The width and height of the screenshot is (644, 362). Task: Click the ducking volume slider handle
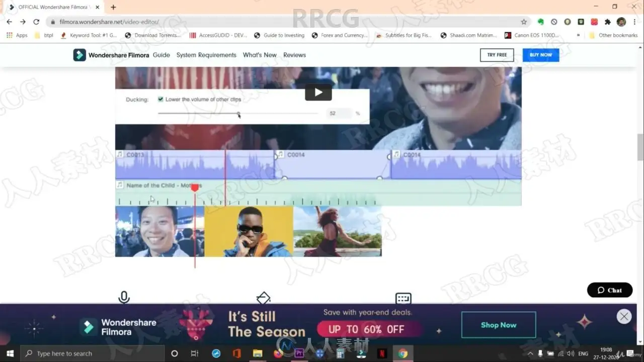[238, 114]
